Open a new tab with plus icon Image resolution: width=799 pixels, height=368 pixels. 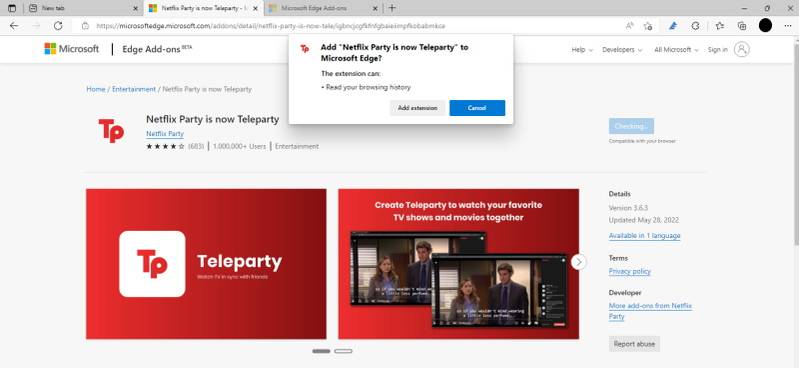pos(392,8)
